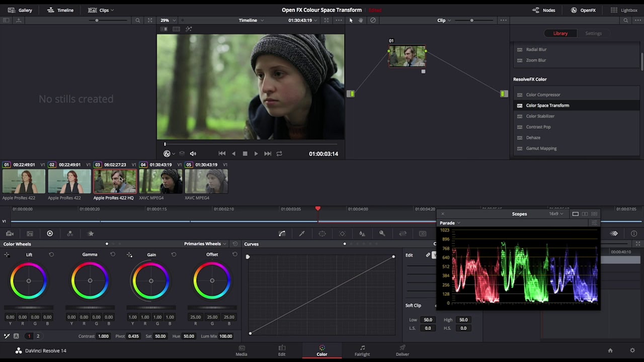Open the Camera Raw palette

(10, 234)
